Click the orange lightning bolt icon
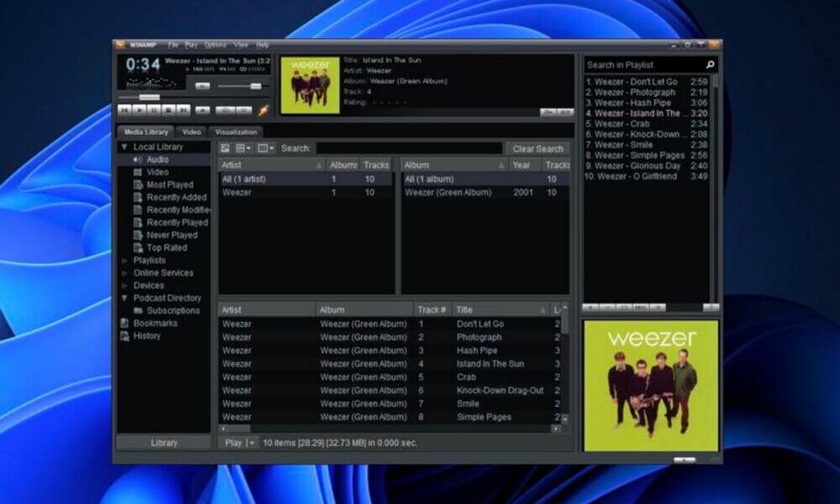Viewport: 840px width, 504px height. (x=263, y=110)
